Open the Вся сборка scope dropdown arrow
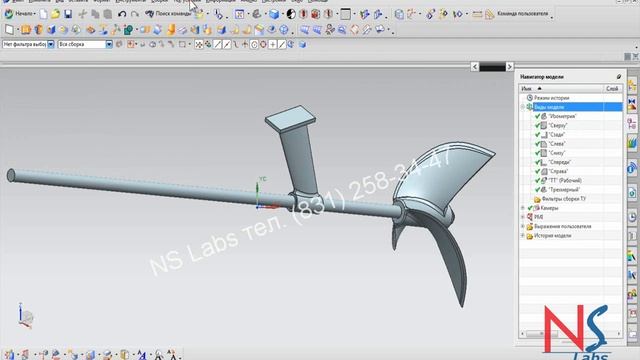Viewport: 640px width, 360px height. [109, 44]
